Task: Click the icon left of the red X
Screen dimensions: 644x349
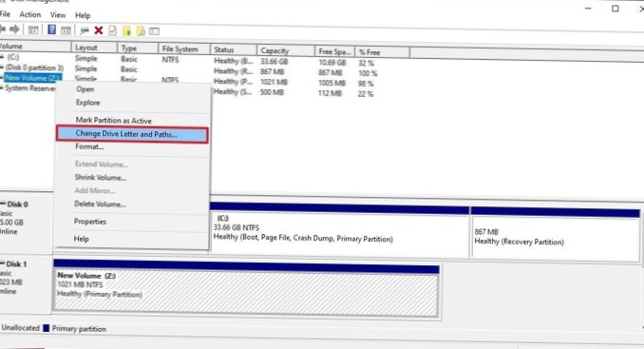Action: coord(85,30)
